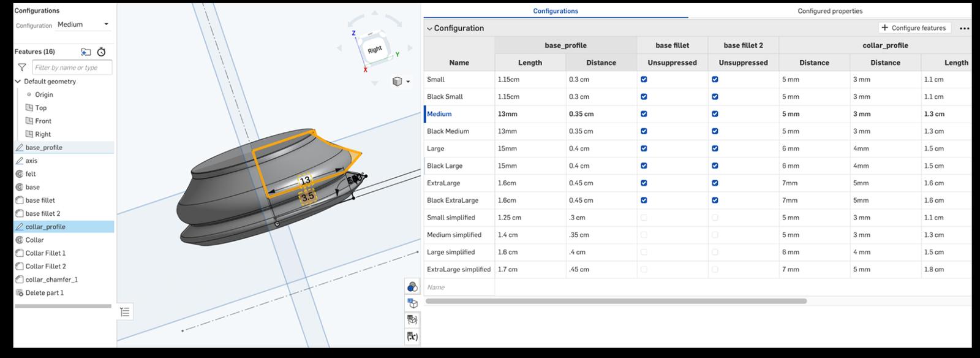Open the variable table (x) icon

[x=412, y=336]
